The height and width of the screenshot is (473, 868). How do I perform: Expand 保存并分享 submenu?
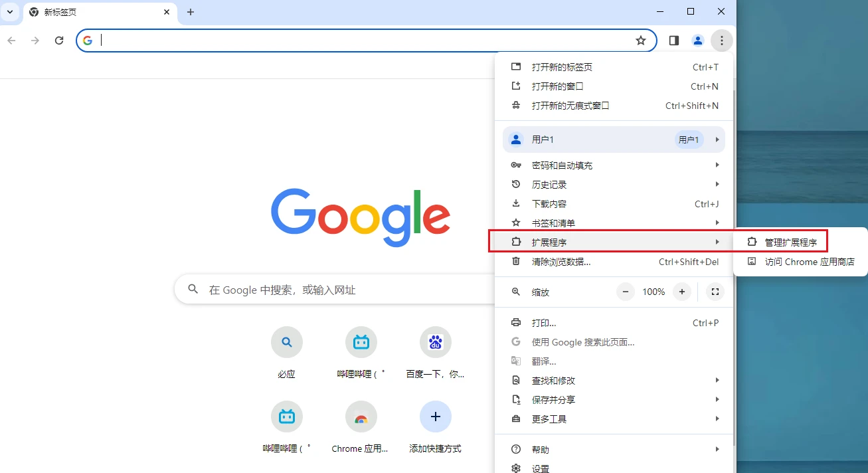pos(614,400)
